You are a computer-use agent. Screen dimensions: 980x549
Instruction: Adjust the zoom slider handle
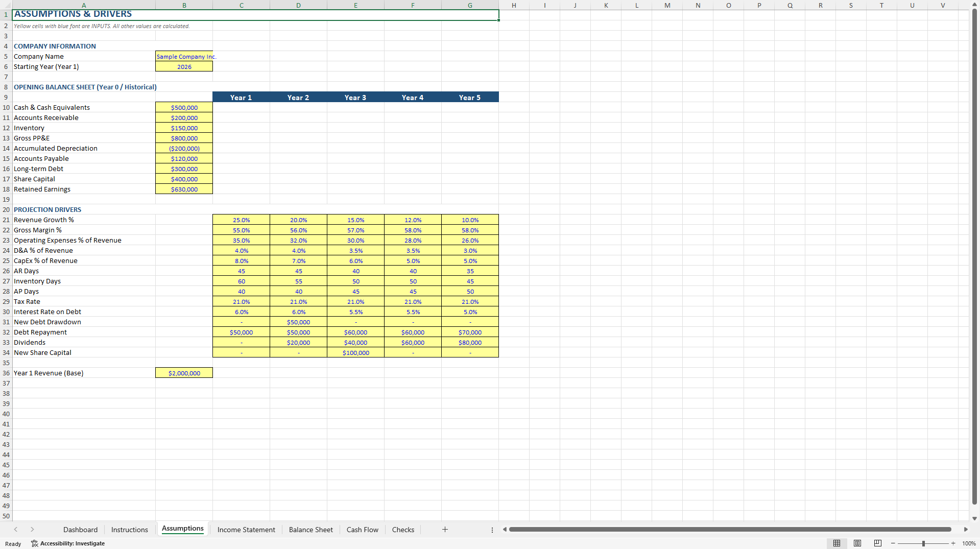[923, 543]
